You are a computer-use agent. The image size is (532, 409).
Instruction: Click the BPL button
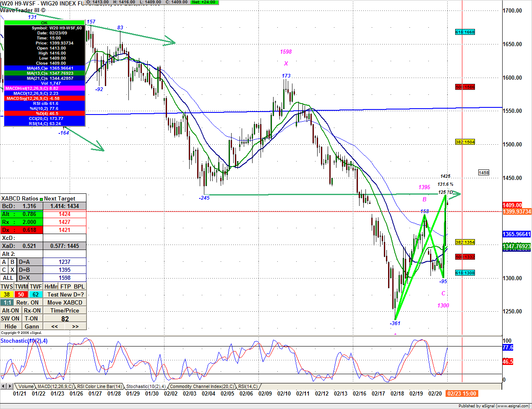(79, 287)
